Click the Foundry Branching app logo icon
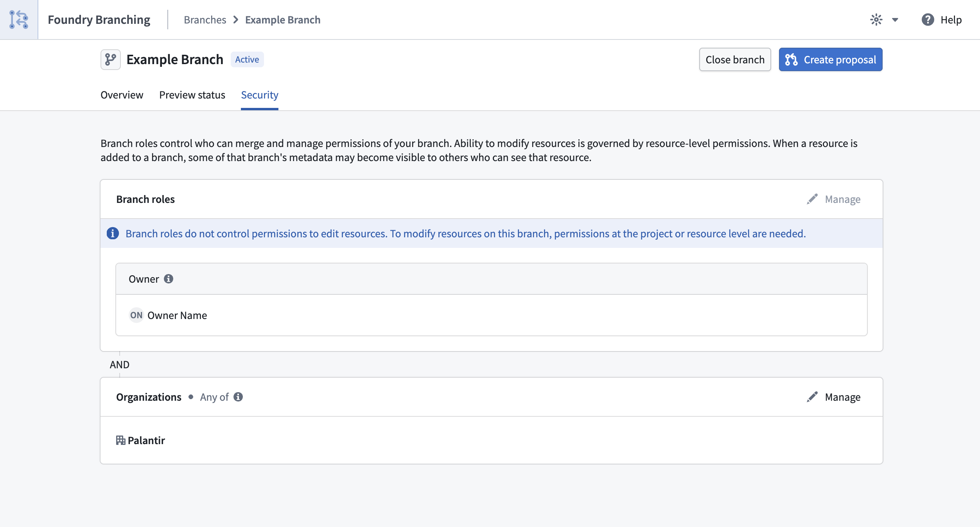 (19, 19)
